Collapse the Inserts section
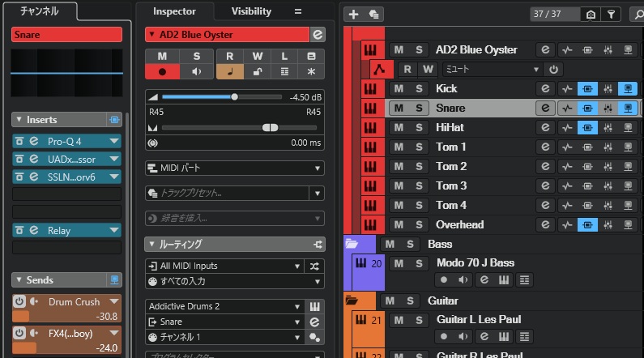 (19, 120)
